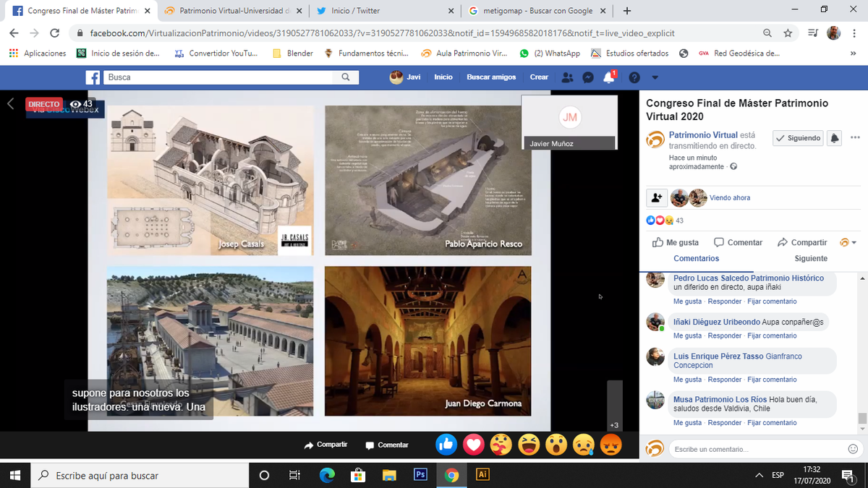
Task: Open the Aplicaciones bookmarks shortcut
Action: (37, 53)
